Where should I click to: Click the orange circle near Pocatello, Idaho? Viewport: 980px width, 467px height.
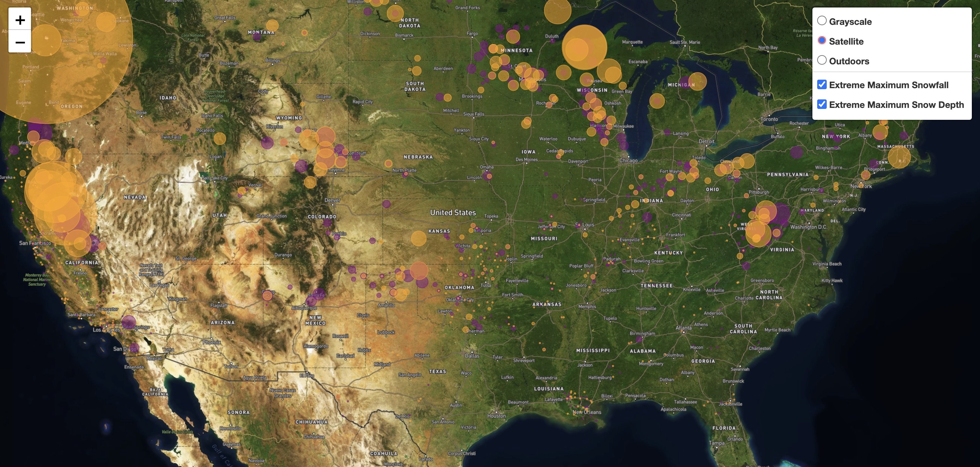[219, 139]
